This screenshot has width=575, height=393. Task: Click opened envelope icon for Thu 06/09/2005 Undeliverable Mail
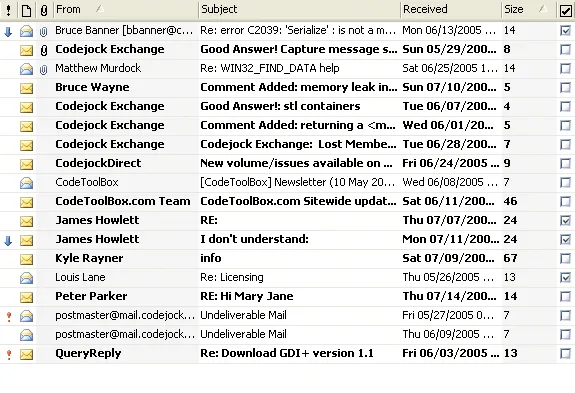26,335
